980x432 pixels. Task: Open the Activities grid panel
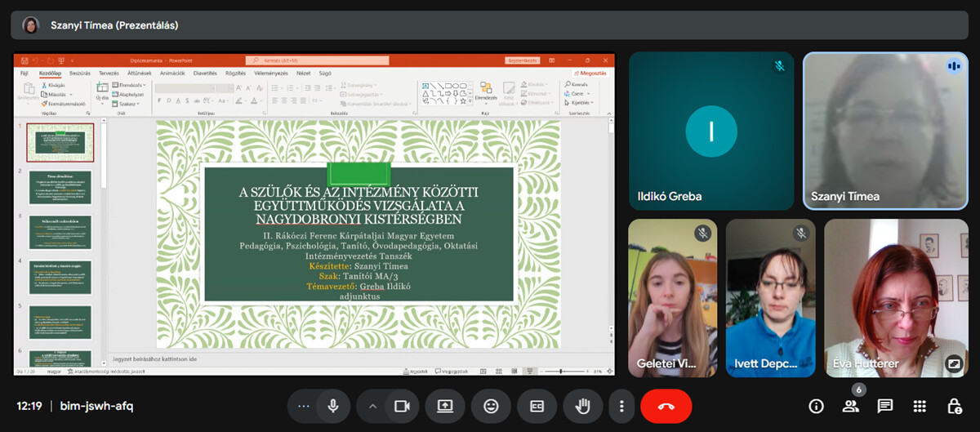[x=920, y=406]
